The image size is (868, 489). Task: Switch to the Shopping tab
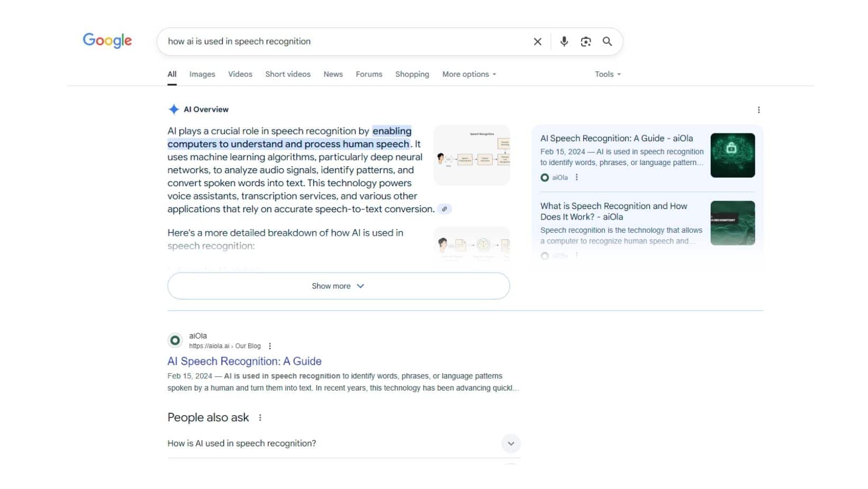(412, 74)
